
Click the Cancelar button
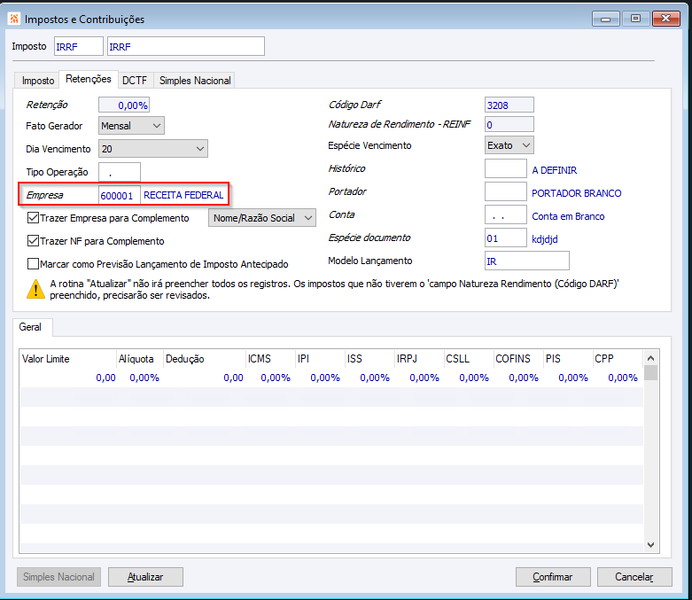(x=635, y=577)
